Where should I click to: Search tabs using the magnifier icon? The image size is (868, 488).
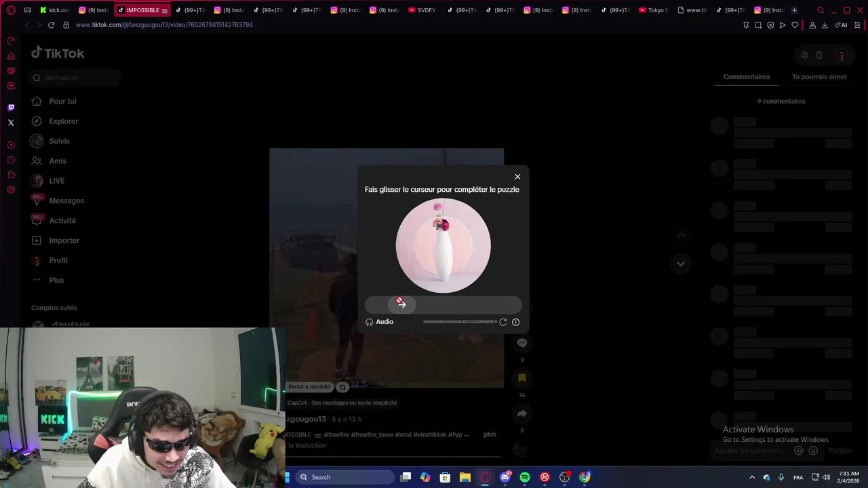(821, 10)
